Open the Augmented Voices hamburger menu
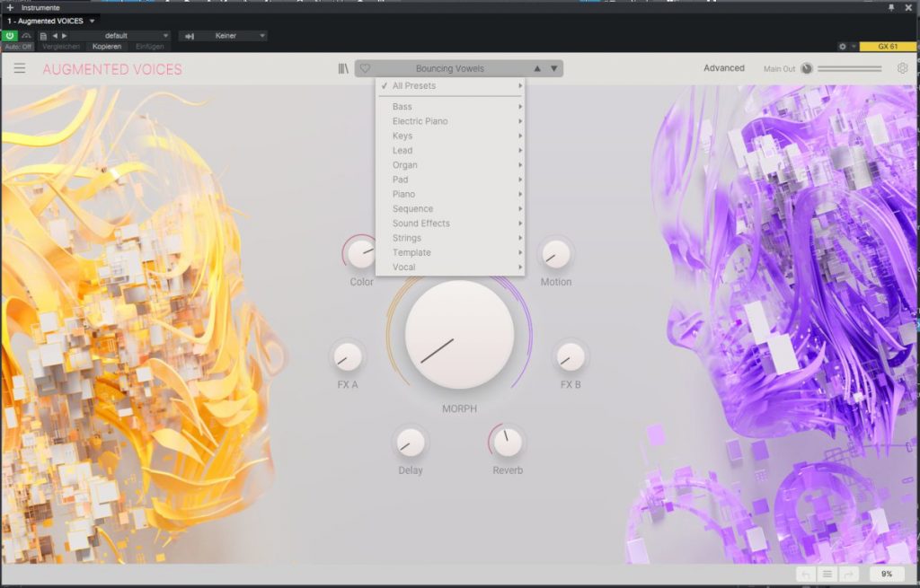The height and width of the screenshot is (588, 920). point(20,68)
